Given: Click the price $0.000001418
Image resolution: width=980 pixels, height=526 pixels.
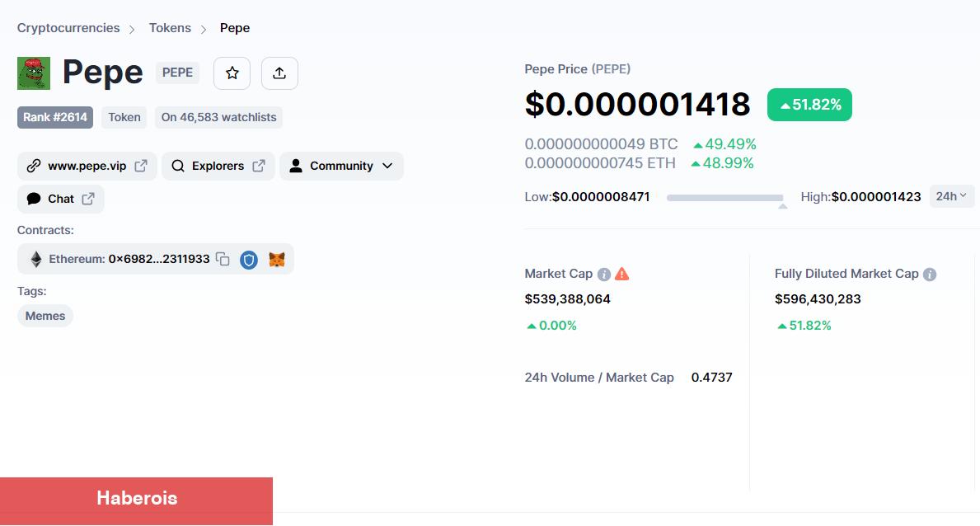Looking at the screenshot, I should [x=637, y=104].
